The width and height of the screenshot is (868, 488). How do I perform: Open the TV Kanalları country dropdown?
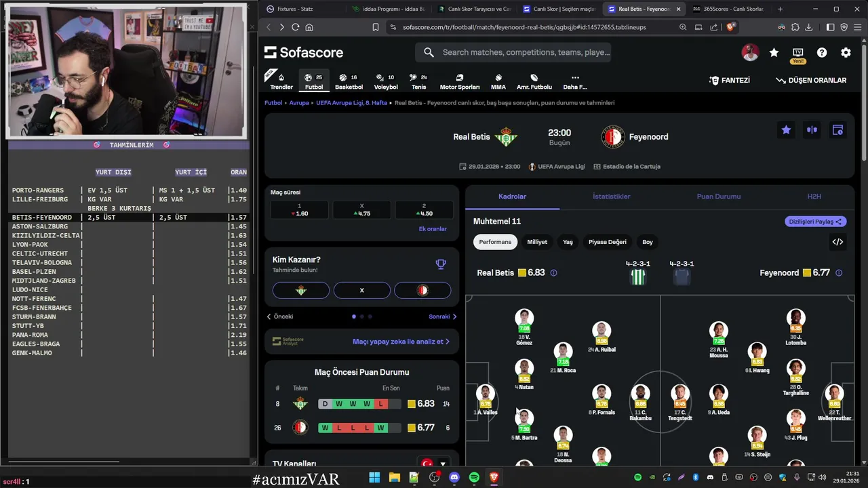[435, 464]
